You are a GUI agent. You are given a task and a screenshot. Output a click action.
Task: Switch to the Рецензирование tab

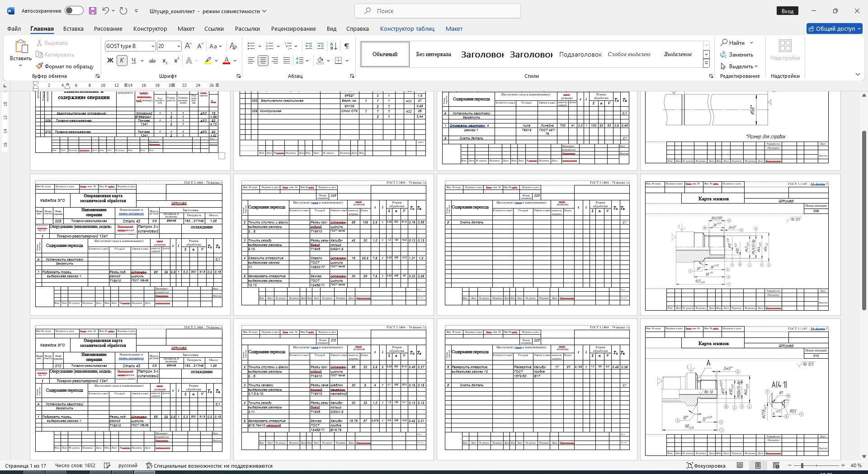[x=293, y=28]
